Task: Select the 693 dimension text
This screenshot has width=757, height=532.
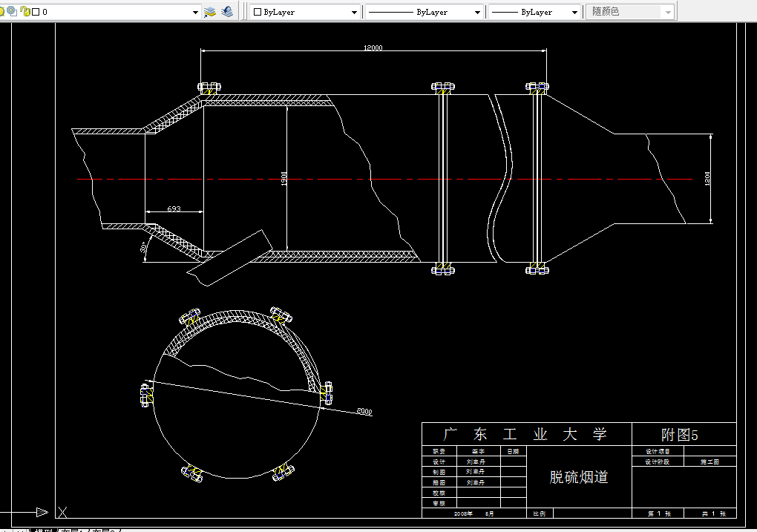Action: [174, 208]
